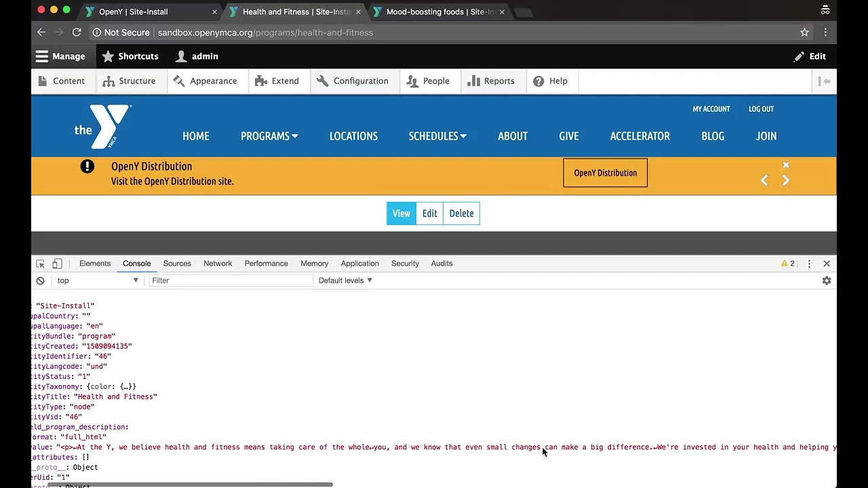
Task: Open the Reports admin menu
Action: click(491, 81)
